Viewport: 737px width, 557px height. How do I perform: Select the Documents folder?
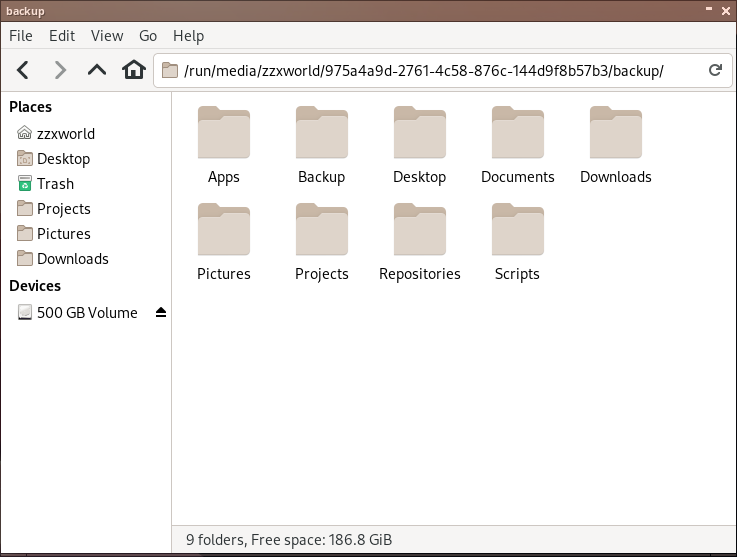tap(517, 134)
